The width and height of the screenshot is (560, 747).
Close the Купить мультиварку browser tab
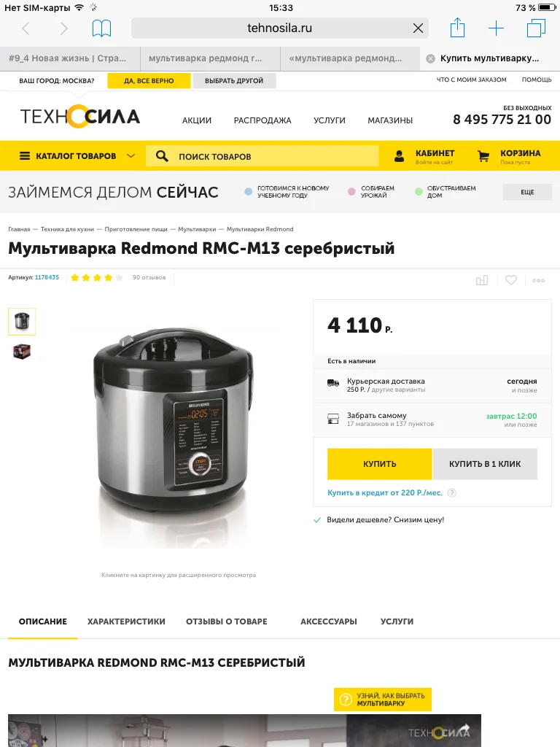point(430,58)
